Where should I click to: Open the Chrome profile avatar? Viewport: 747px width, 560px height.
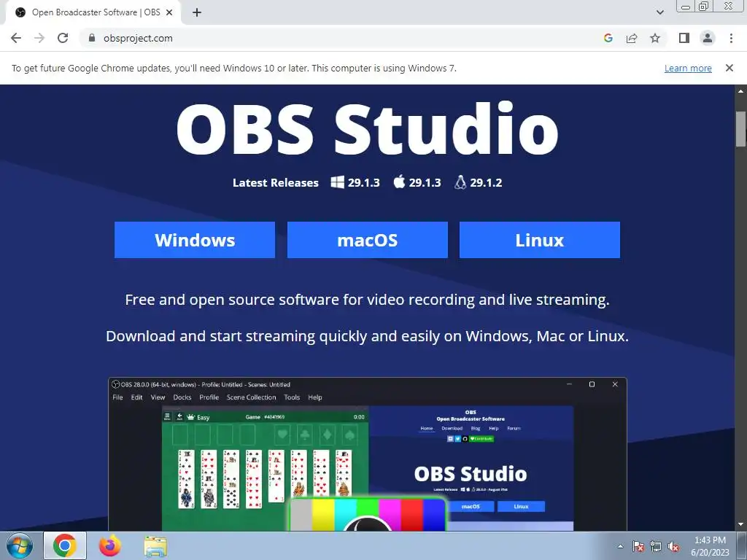708,38
